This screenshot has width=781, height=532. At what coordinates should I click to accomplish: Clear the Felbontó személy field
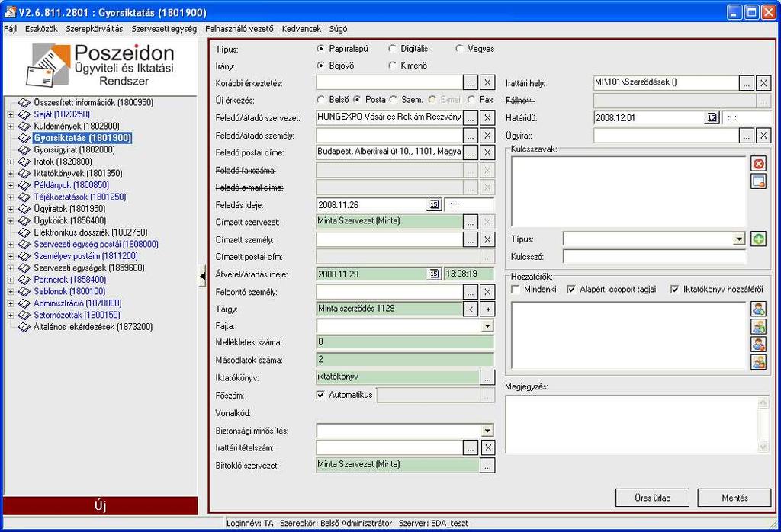pyautogui.click(x=487, y=292)
